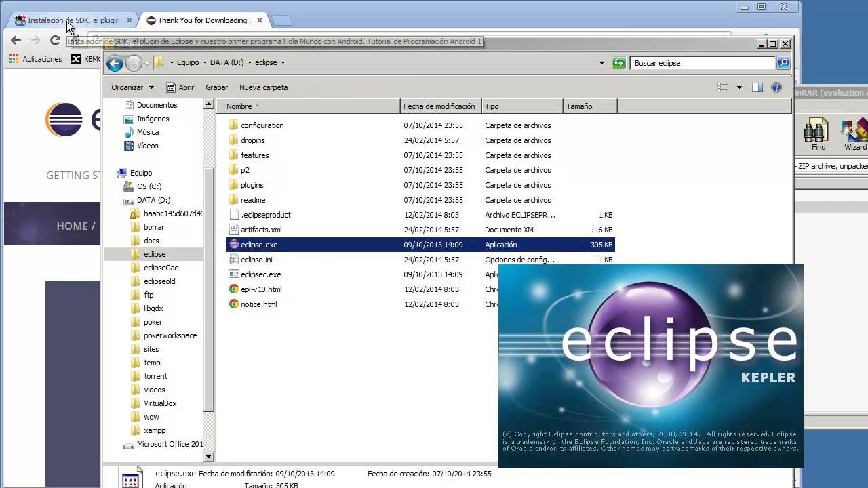Open the Organizar dropdown menu
Screen dimensions: 868x488
132,87
